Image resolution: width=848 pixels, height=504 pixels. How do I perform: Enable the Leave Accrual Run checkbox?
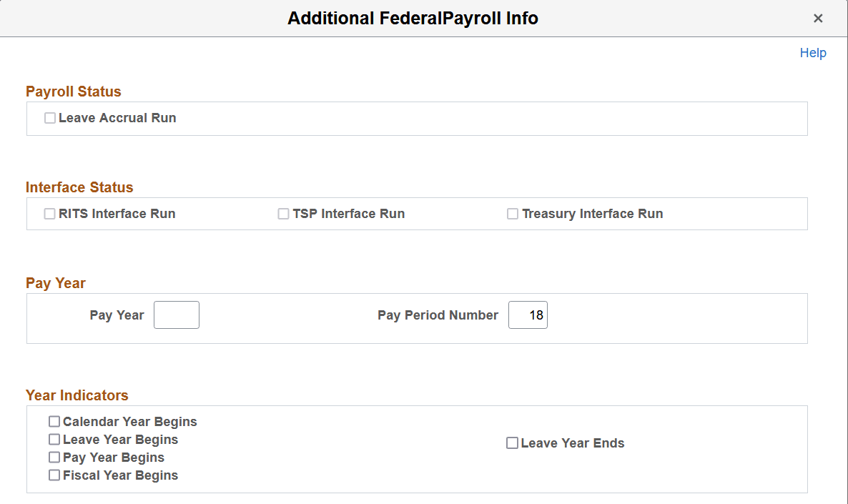pyautogui.click(x=49, y=117)
